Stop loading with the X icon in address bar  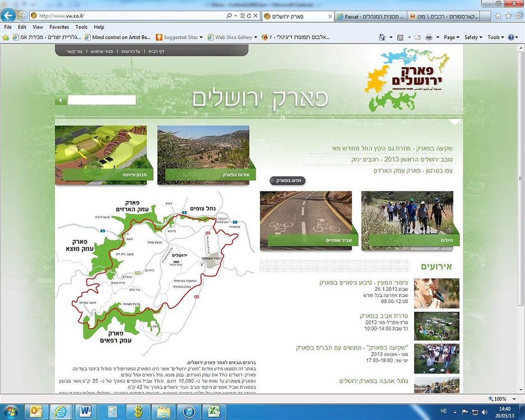255,16
